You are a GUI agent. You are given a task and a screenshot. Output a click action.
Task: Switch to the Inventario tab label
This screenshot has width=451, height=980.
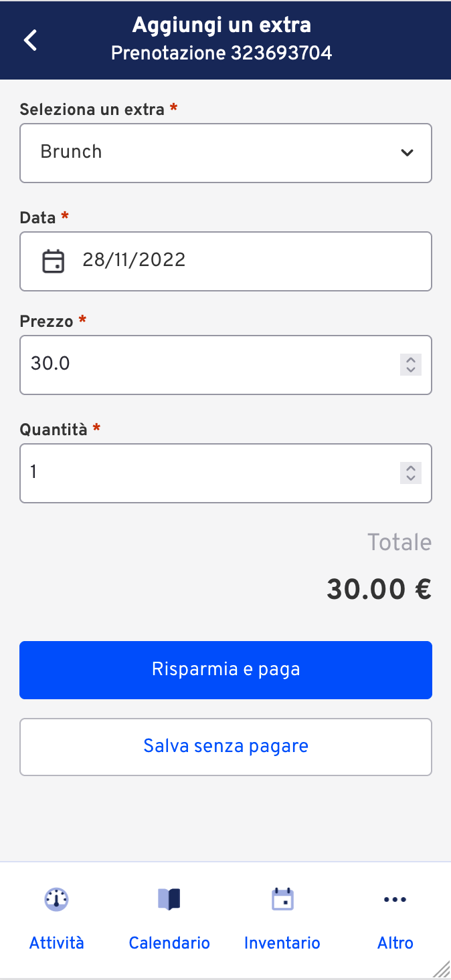(x=282, y=943)
